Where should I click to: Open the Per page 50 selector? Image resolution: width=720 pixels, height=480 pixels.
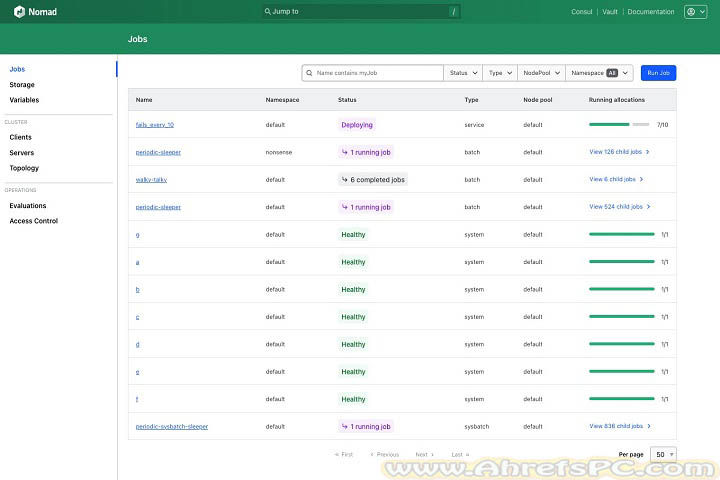click(664, 454)
